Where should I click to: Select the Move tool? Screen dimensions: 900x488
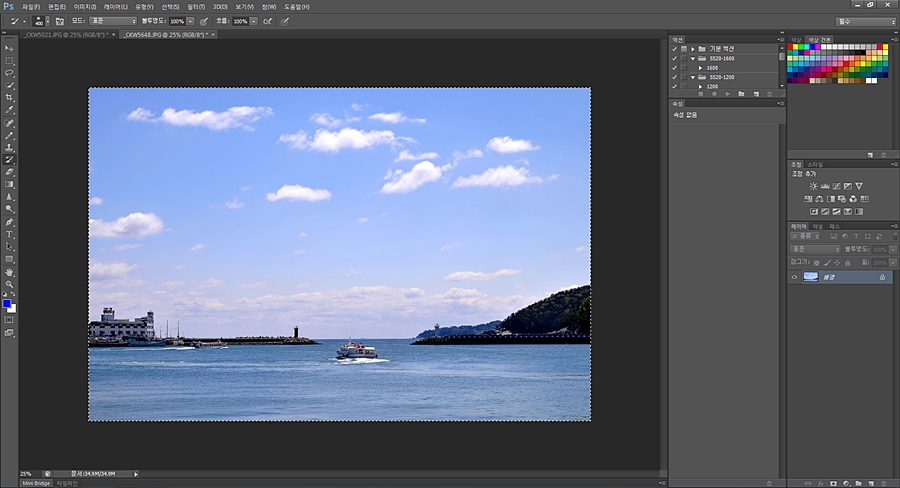point(9,48)
